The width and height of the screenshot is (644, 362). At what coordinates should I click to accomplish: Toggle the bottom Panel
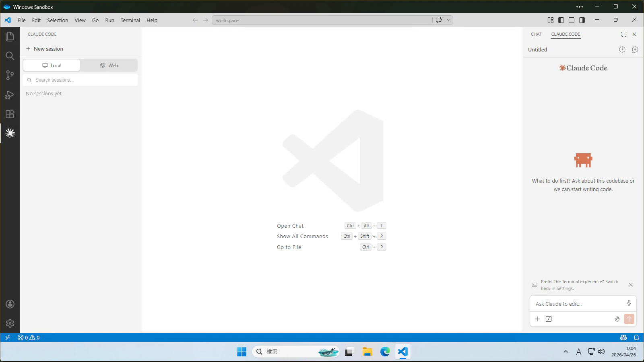(x=572, y=20)
